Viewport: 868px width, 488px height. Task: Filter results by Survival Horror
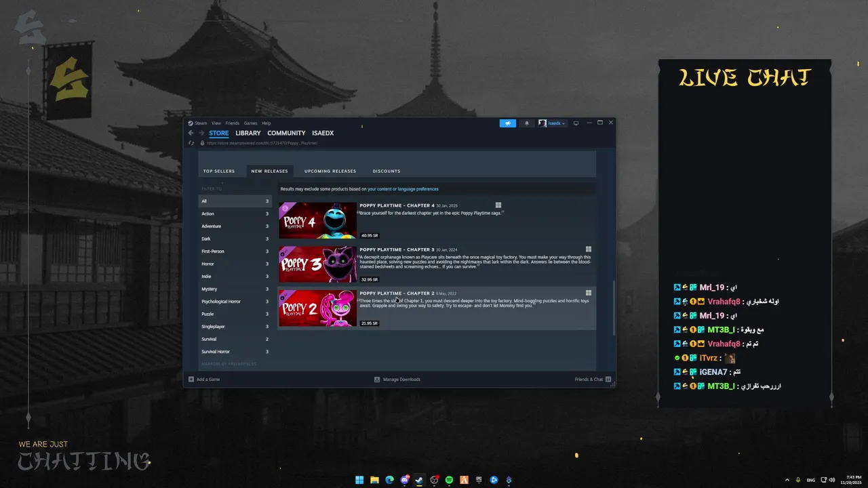click(x=235, y=352)
